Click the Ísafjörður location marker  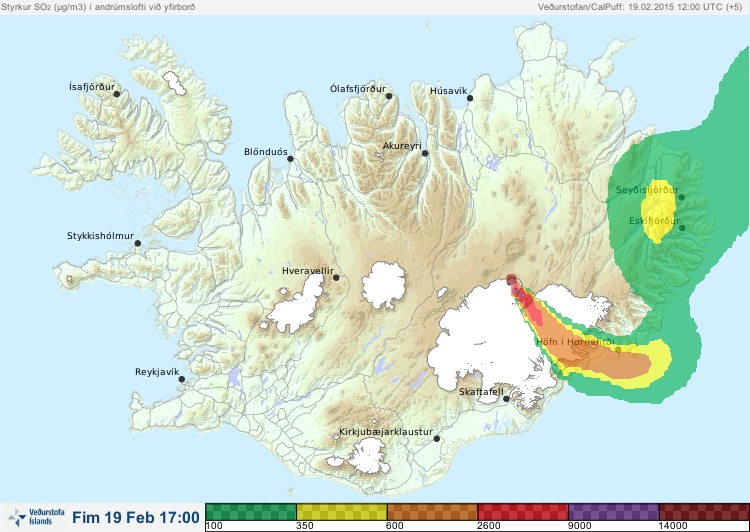pos(117,94)
